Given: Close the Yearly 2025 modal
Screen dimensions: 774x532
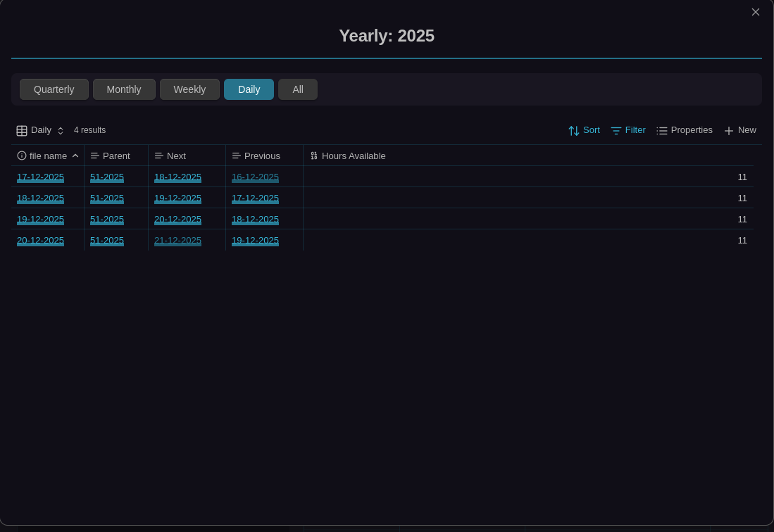Looking at the screenshot, I should point(756,12).
